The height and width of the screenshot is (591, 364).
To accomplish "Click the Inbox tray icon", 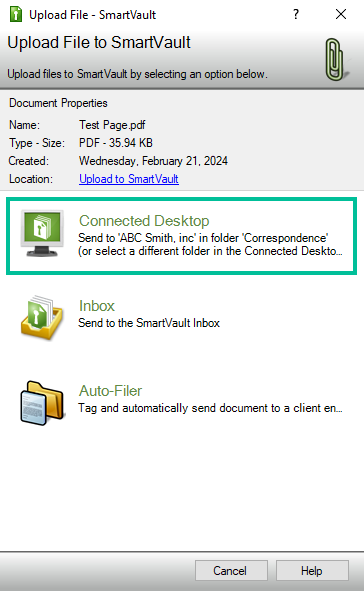I will pyautogui.click(x=42, y=318).
